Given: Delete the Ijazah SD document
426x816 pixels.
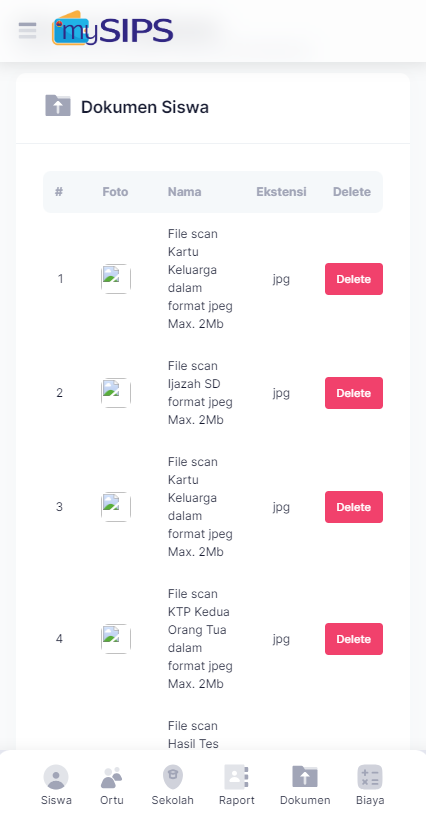Looking at the screenshot, I should click(x=354, y=393).
